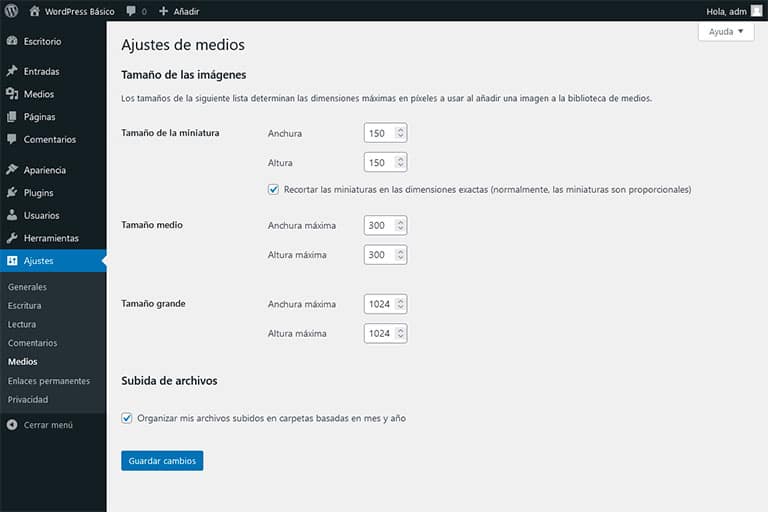The width and height of the screenshot is (768, 512).
Task: Go to Lectura settings submenu
Action: [22, 324]
